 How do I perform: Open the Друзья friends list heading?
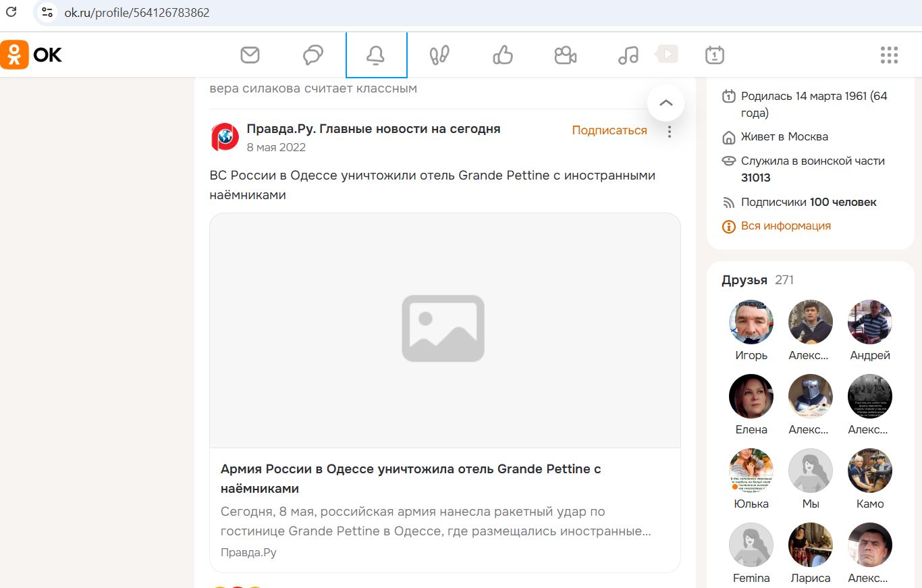tap(744, 280)
